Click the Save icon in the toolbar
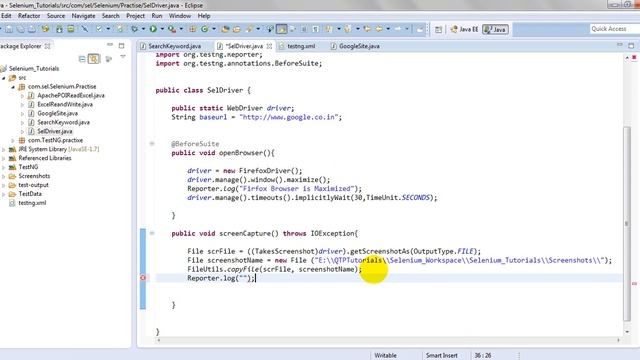 pyautogui.click(x=9, y=29)
